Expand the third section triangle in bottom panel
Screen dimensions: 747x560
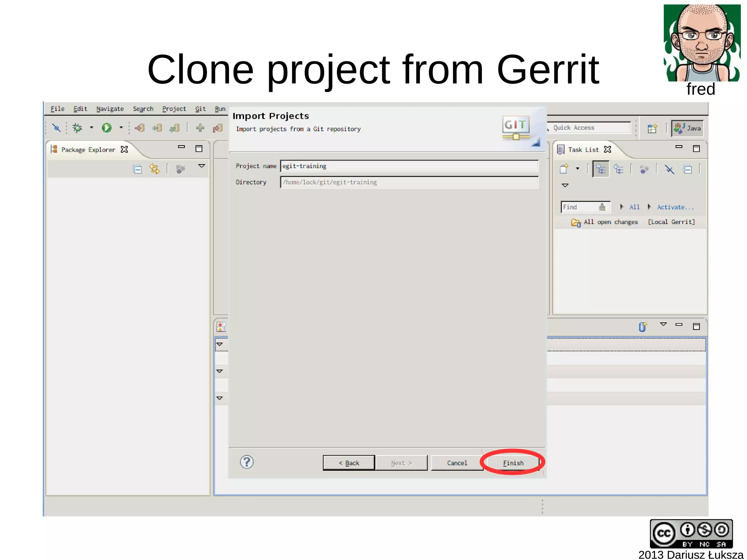[220, 398]
